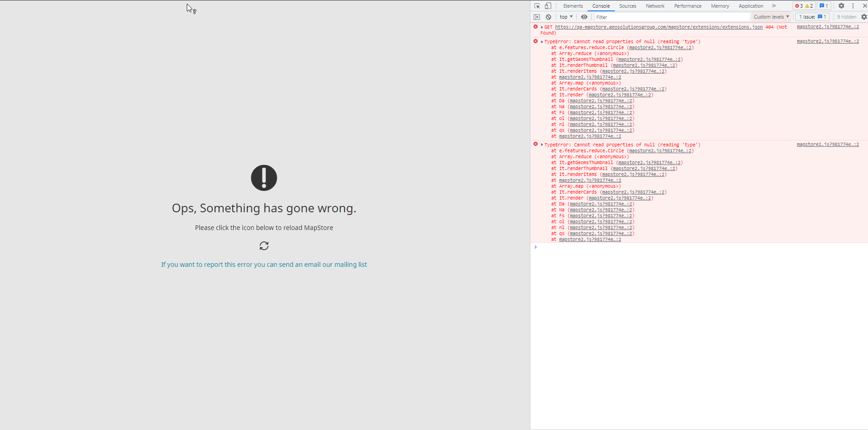Click the '9 hidden' messages text
This screenshot has height=430, width=868.
tap(847, 17)
